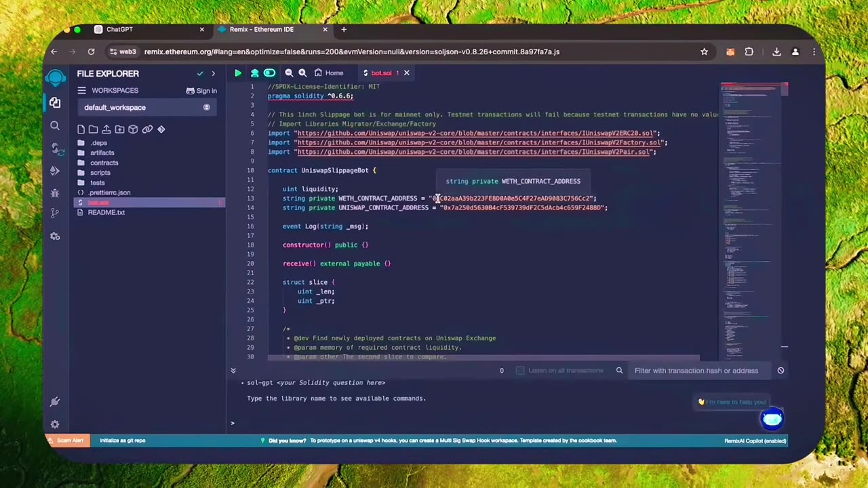Create a new file in the workspace
This screenshot has width=868, height=488.
(x=81, y=129)
